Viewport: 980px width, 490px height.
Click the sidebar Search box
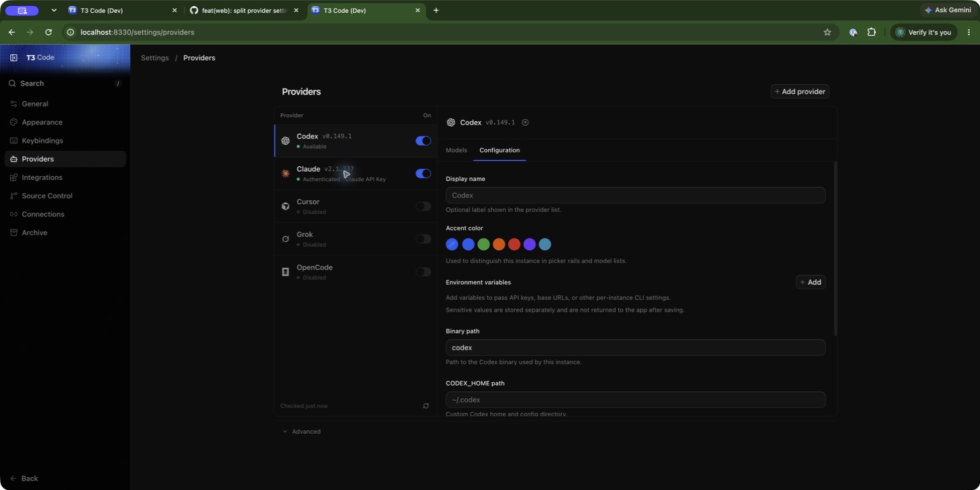coord(65,84)
